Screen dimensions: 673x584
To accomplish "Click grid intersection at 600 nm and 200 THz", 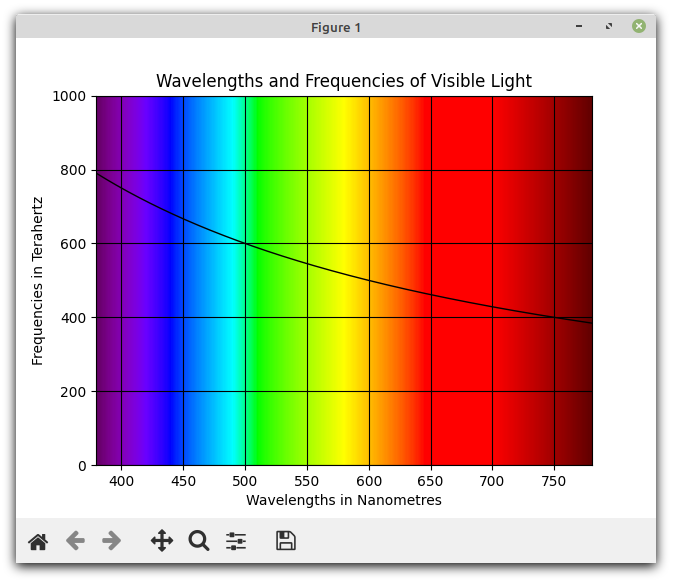I will coord(369,392).
